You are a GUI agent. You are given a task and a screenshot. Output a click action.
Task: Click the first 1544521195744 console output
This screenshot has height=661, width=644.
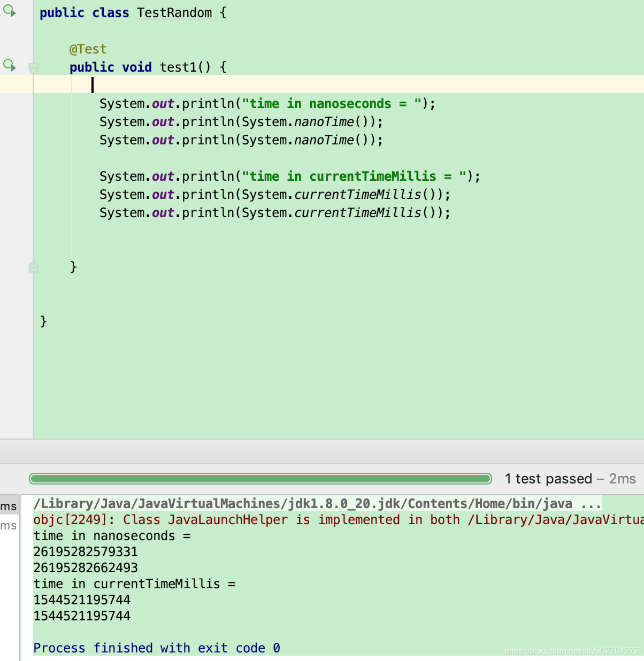coord(82,600)
